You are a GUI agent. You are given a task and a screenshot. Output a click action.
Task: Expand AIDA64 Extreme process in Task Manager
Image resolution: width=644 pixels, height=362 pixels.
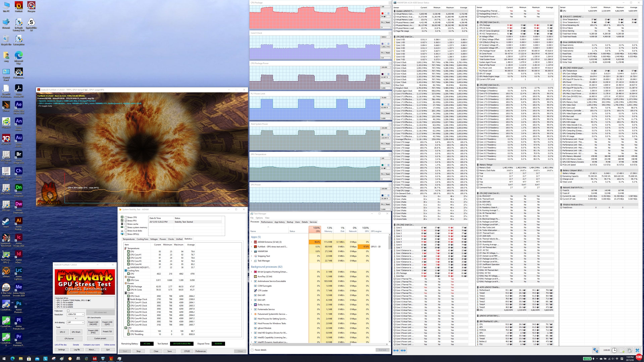click(x=252, y=242)
